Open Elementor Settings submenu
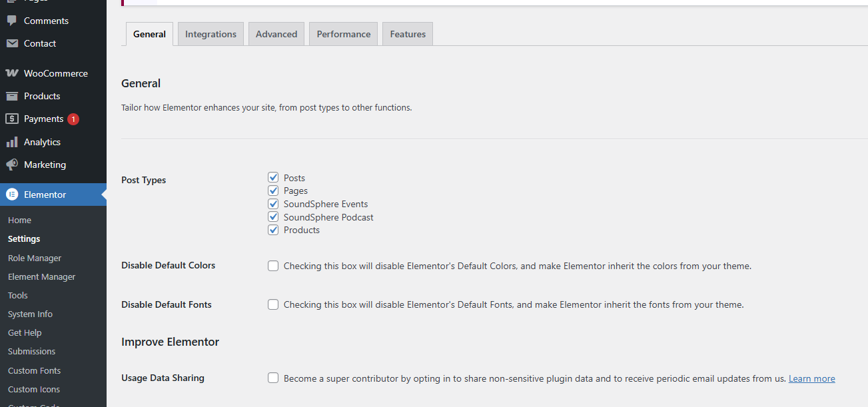The image size is (868, 407). tap(24, 238)
